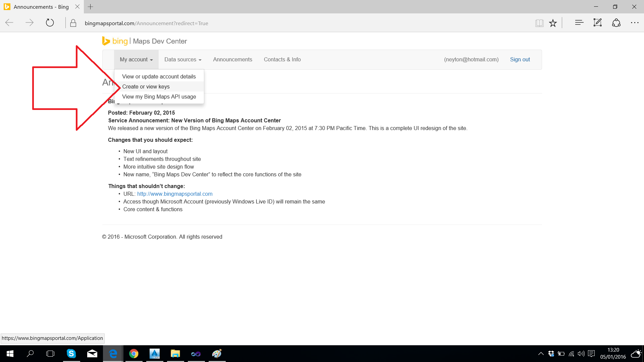Click the neyton@hotmail.com account text
644x362 pixels.
click(x=471, y=60)
